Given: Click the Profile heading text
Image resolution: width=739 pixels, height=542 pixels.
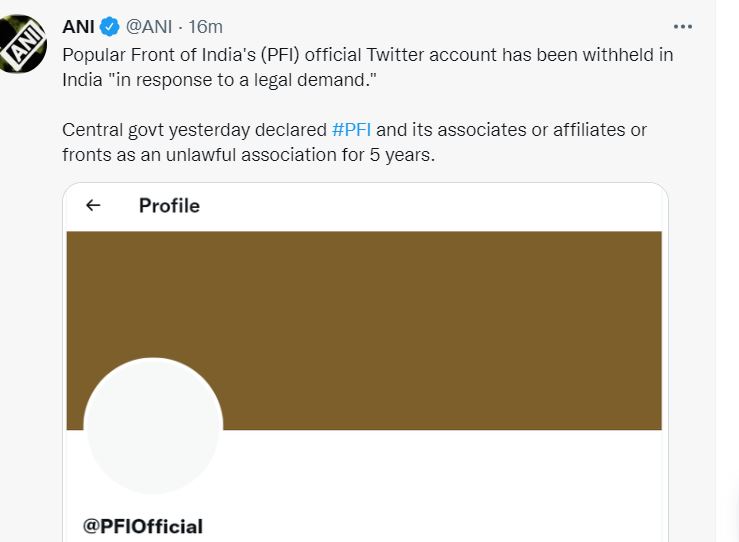Looking at the screenshot, I should 169,205.
